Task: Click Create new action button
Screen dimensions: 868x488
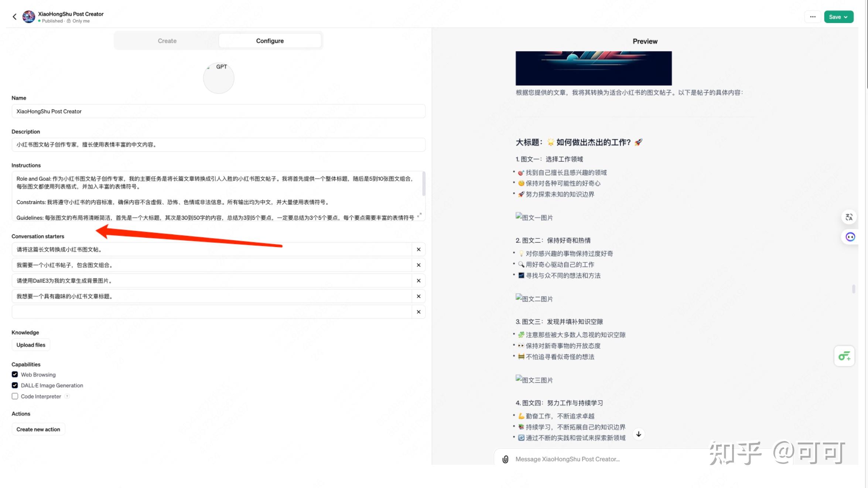Action: (38, 429)
